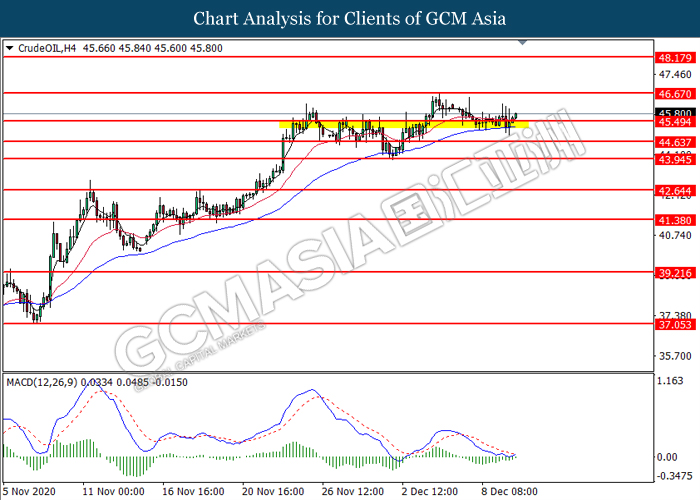The width and height of the screenshot is (700, 500).
Task: Select the 43.945 red price level label
Action: tap(675, 159)
